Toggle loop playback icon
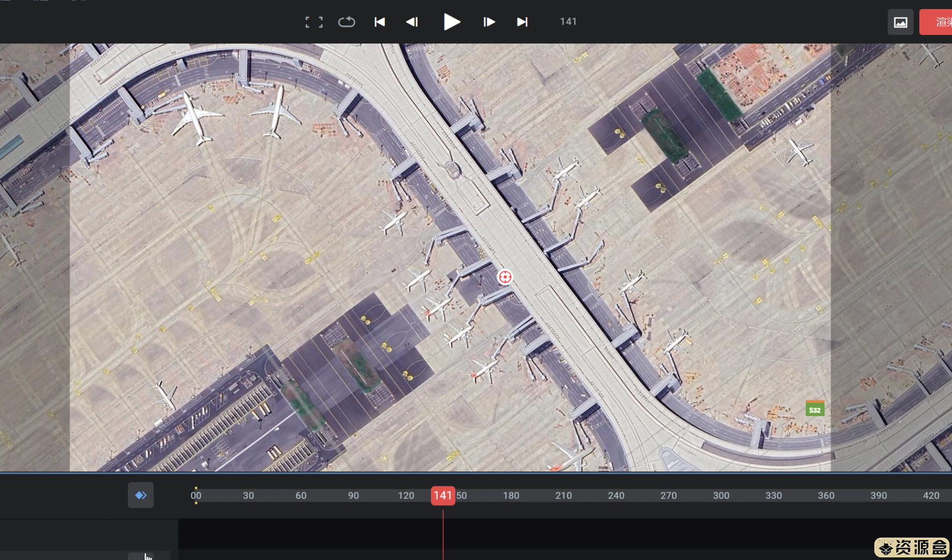 [x=346, y=22]
